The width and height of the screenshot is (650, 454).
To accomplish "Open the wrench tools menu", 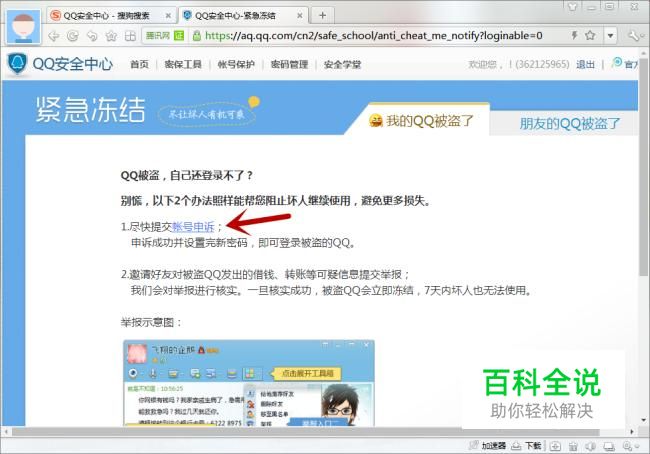I will click(x=633, y=36).
